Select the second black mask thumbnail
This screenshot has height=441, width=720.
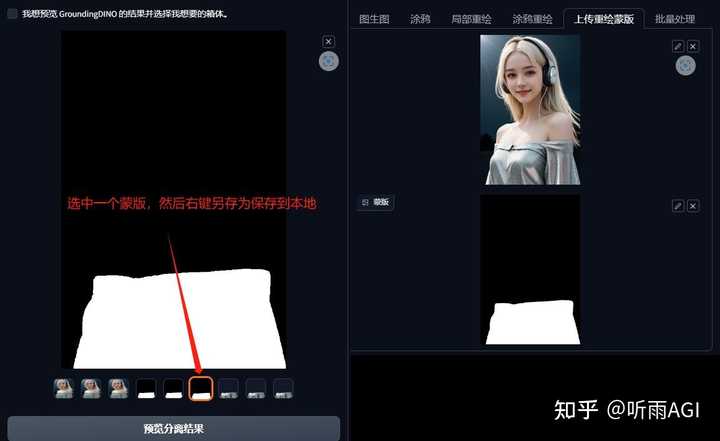174,389
